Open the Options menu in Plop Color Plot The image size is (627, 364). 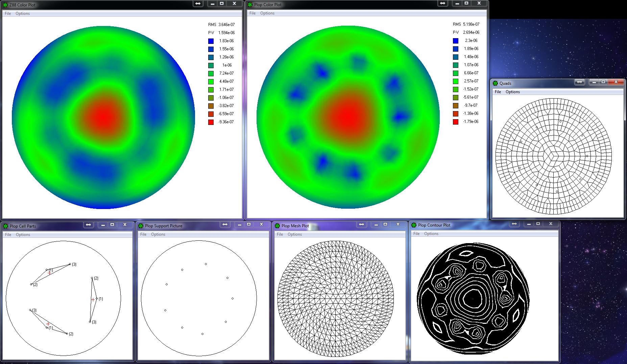point(267,13)
